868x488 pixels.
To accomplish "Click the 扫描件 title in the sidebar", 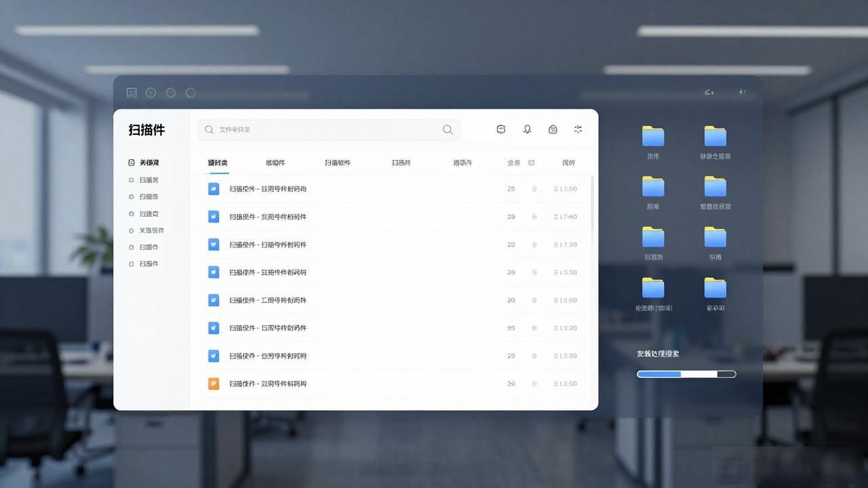I will [146, 129].
